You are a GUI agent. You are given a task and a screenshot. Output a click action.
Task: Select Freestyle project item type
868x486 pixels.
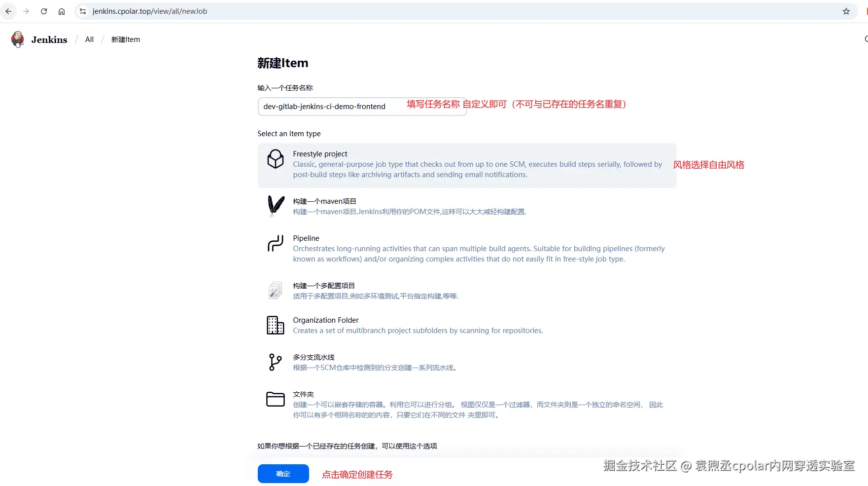(467, 165)
